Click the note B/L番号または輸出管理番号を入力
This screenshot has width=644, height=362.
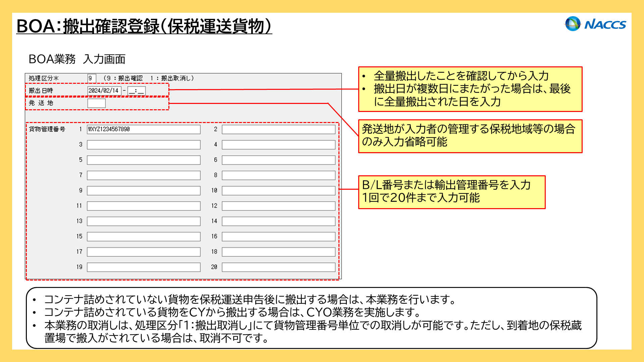coord(446,185)
